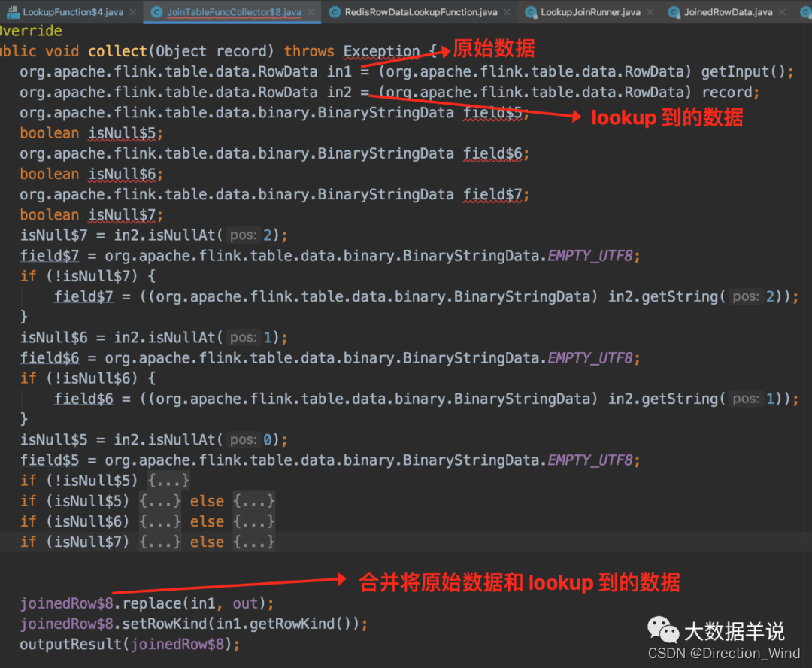
Task: Expand the folded block in if (isNull$6)
Action: pyautogui.click(x=159, y=521)
